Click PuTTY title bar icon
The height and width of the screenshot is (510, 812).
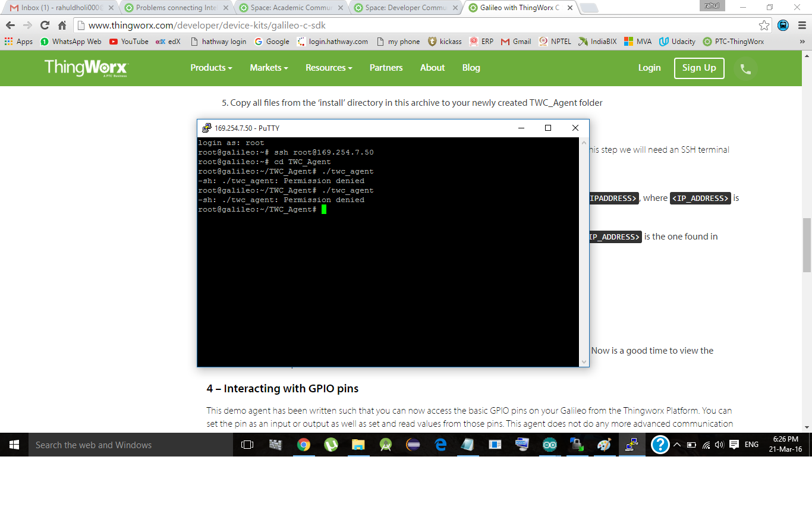coord(206,128)
